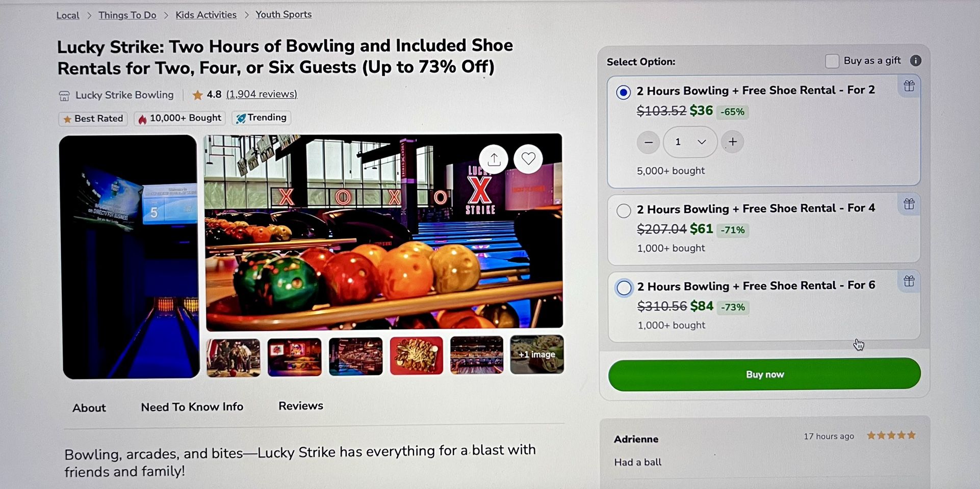Screen dimensions: 980x489
Task: Select the bowling option For 6 guests
Action: tap(624, 288)
